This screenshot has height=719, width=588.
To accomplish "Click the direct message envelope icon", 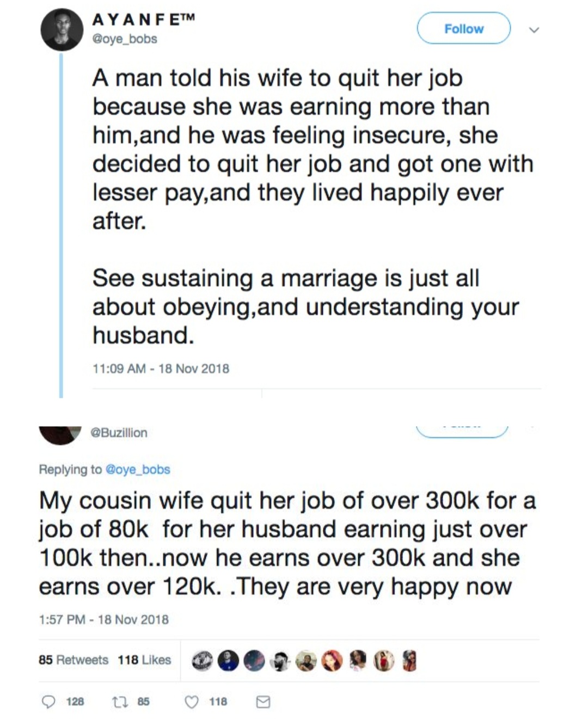I will [263, 702].
